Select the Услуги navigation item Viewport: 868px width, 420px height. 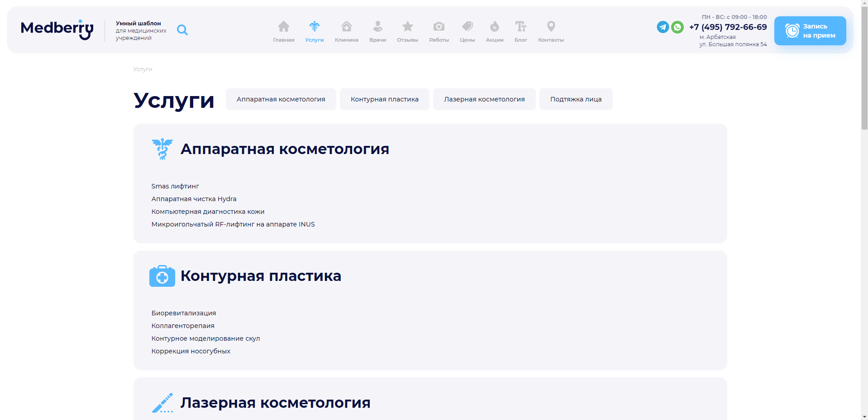tap(314, 31)
